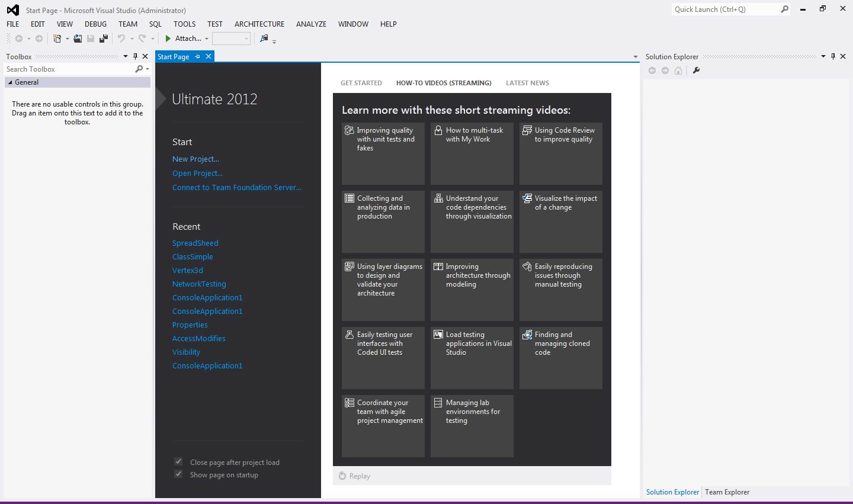Expand the Search Toolbox options dropdown
This screenshot has width=853, height=504.
coord(147,69)
